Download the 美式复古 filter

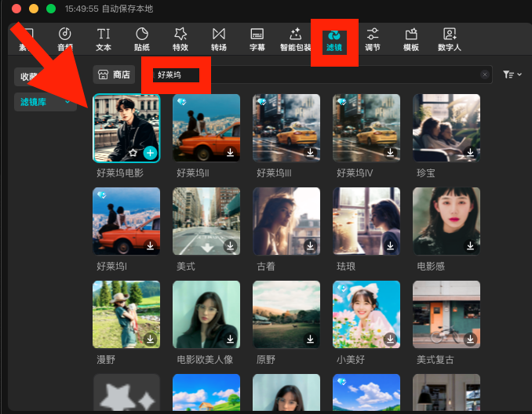(471, 339)
